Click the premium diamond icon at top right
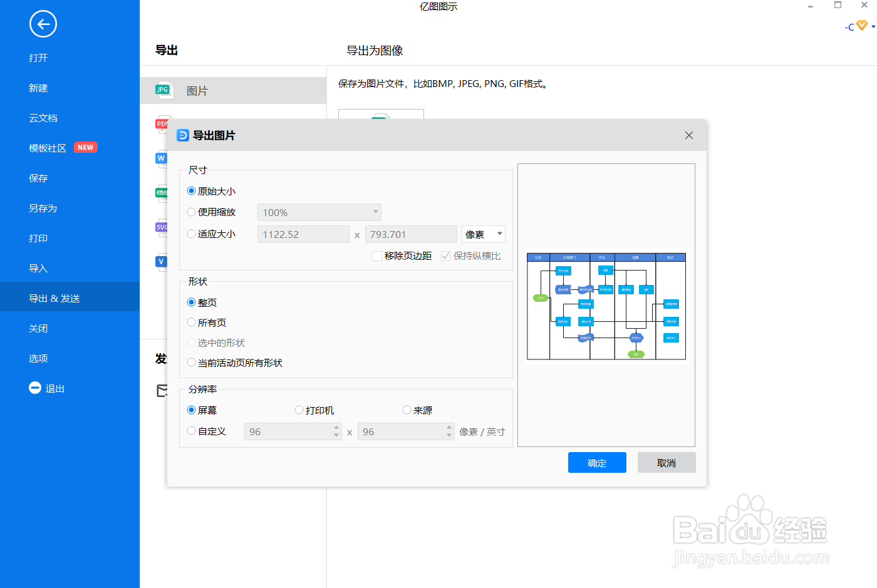 point(862,25)
